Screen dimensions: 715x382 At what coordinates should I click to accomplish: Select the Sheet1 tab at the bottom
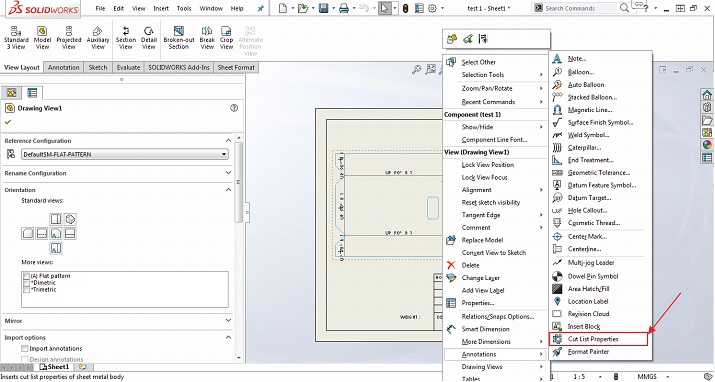tap(54, 367)
